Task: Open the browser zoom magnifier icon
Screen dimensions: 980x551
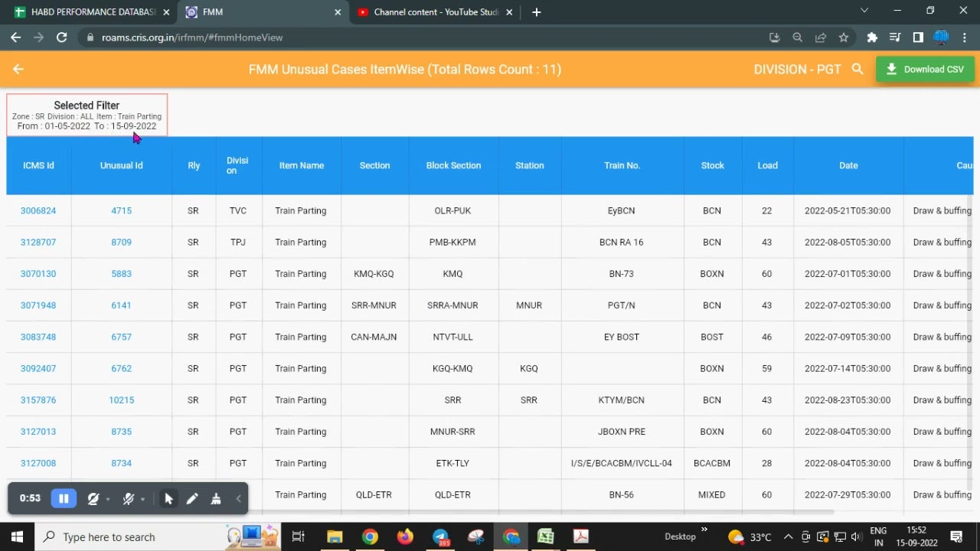Action: [x=798, y=37]
